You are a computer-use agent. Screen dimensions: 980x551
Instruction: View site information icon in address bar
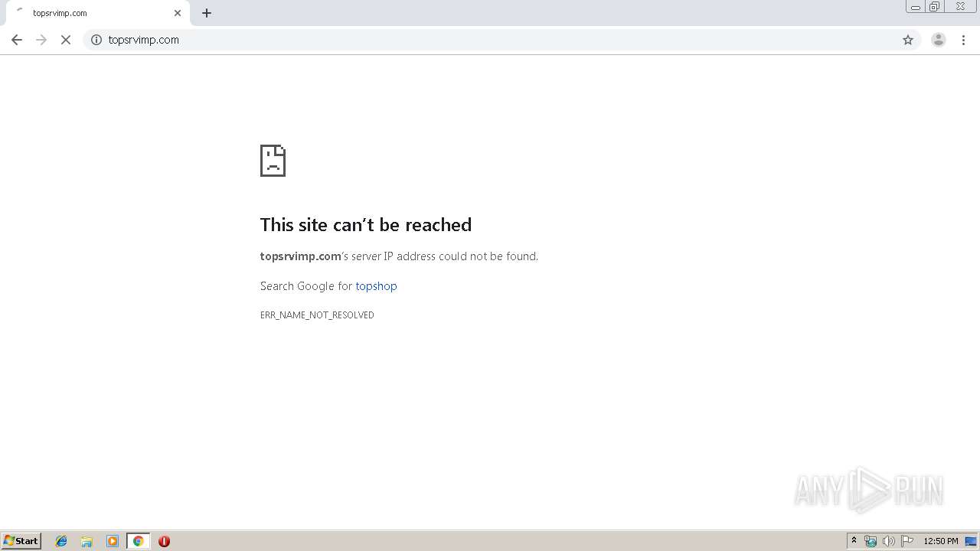pyautogui.click(x=96, y=40)
